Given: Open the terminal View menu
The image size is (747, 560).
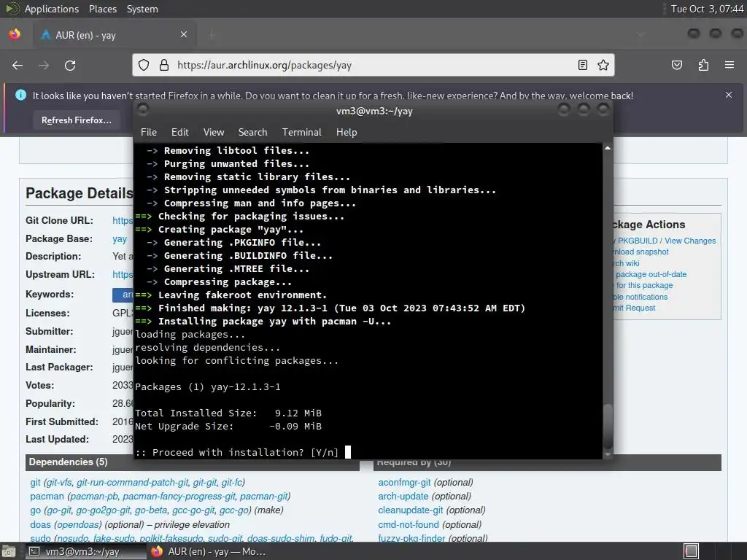Looking at the screenshot, I should [x=214, y=133].
